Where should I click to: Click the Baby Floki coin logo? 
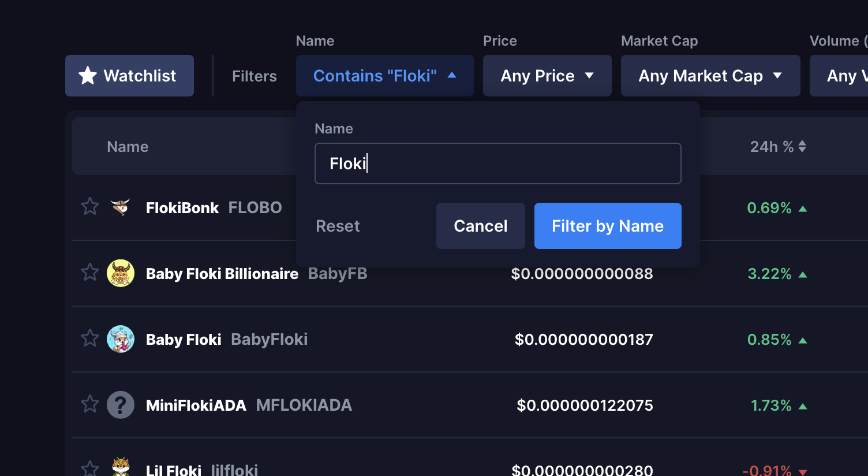[x=121, y=339]
